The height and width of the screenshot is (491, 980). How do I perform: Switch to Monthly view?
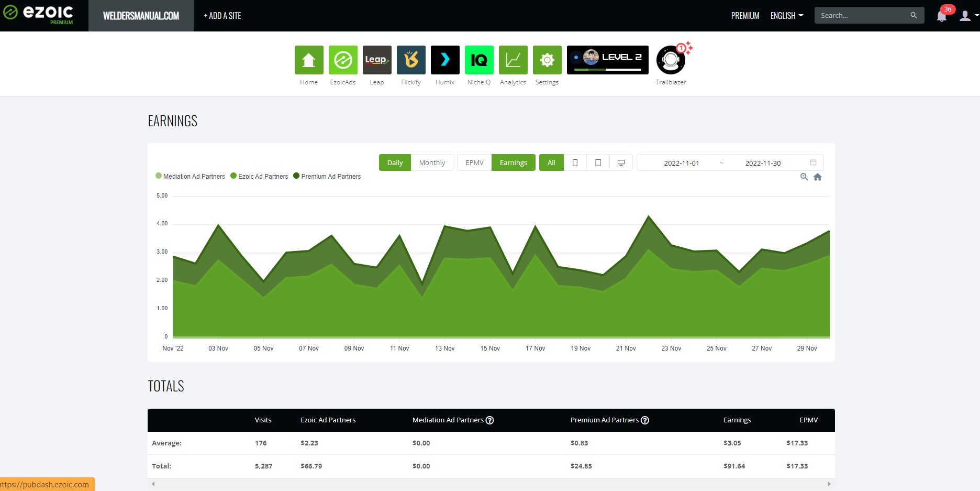pos(432,162)
